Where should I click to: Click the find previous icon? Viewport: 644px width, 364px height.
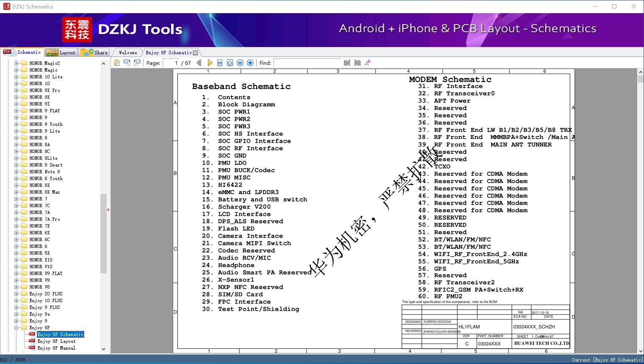pos(347,63)
